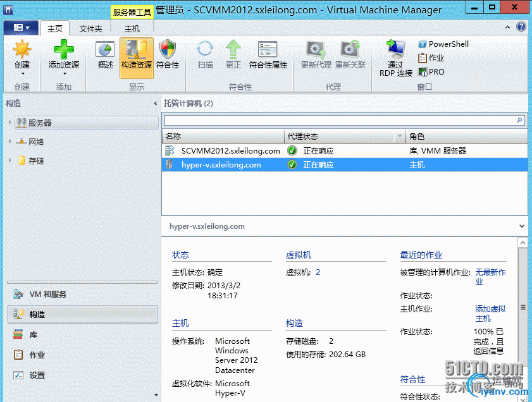The image size is (532, 402).
Task: Select SCVMM2012.sxleilong.com row
Action: pos(345,150)
